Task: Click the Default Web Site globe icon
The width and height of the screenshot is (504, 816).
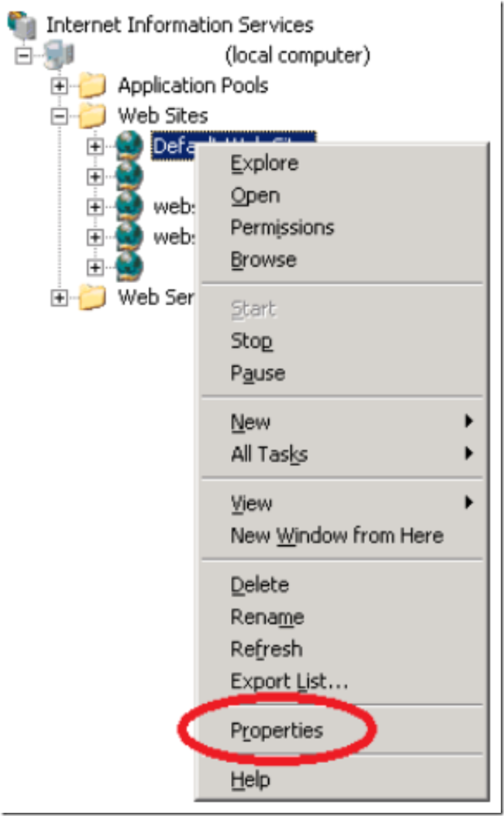Action: (x=129, y=146)
